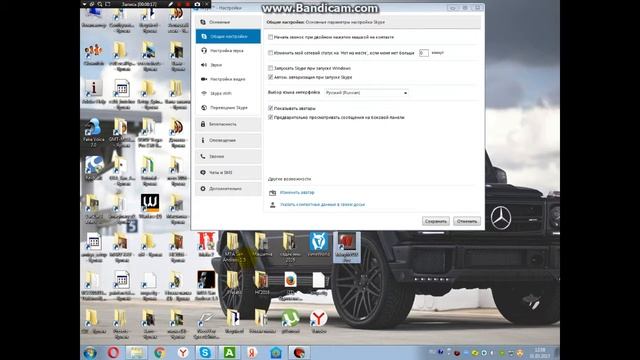This screenshot has height=360, width=640.
Task: Select the Firefox desktop shortcut
Action: pyautogui.click(x=291, y=286)
